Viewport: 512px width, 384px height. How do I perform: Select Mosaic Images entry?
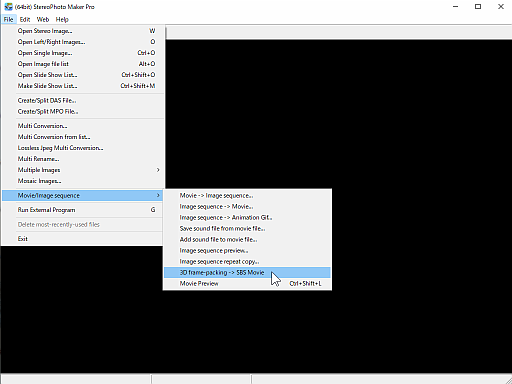(x=82, y=181)
